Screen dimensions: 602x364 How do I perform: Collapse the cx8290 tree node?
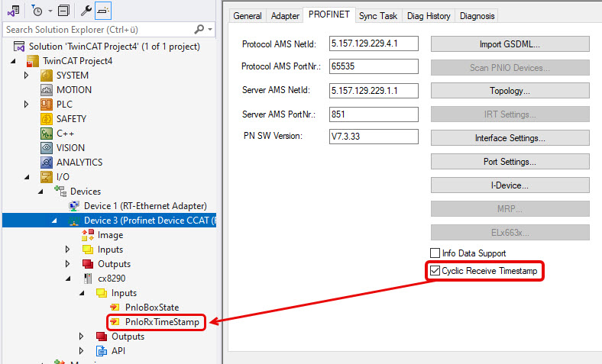tap(68, 279)
